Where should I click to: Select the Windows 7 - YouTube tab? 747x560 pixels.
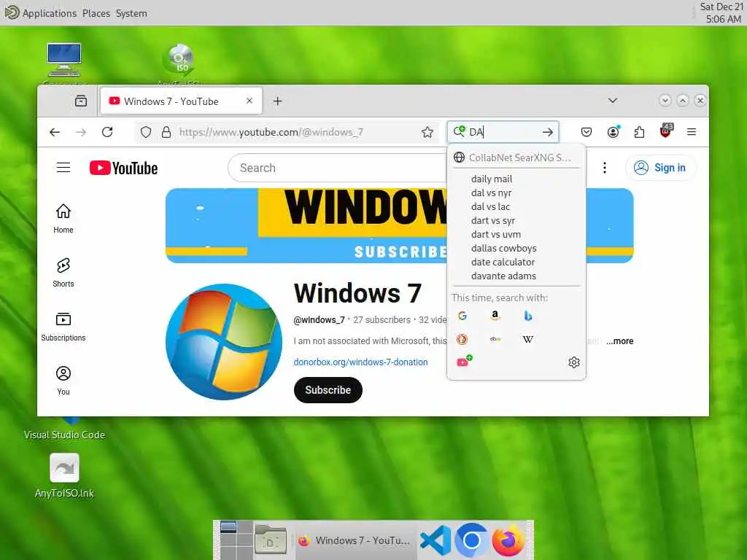[x=181, y=101]
